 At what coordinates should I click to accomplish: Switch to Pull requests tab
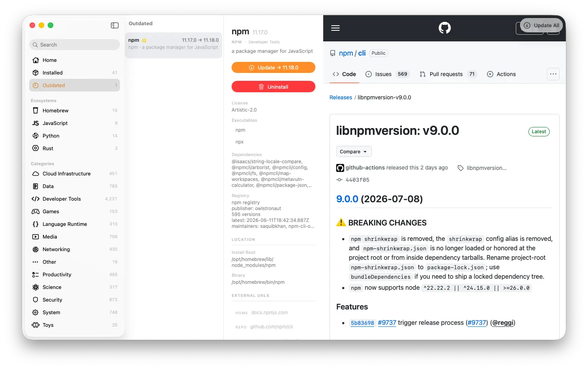coord(448,74)
